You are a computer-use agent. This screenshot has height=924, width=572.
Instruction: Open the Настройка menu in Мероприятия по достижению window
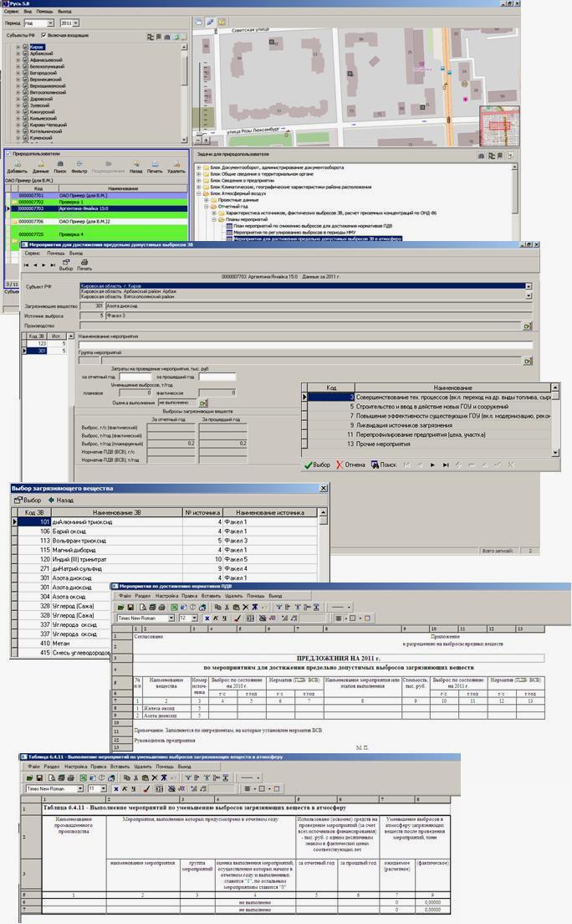point(166,596)
